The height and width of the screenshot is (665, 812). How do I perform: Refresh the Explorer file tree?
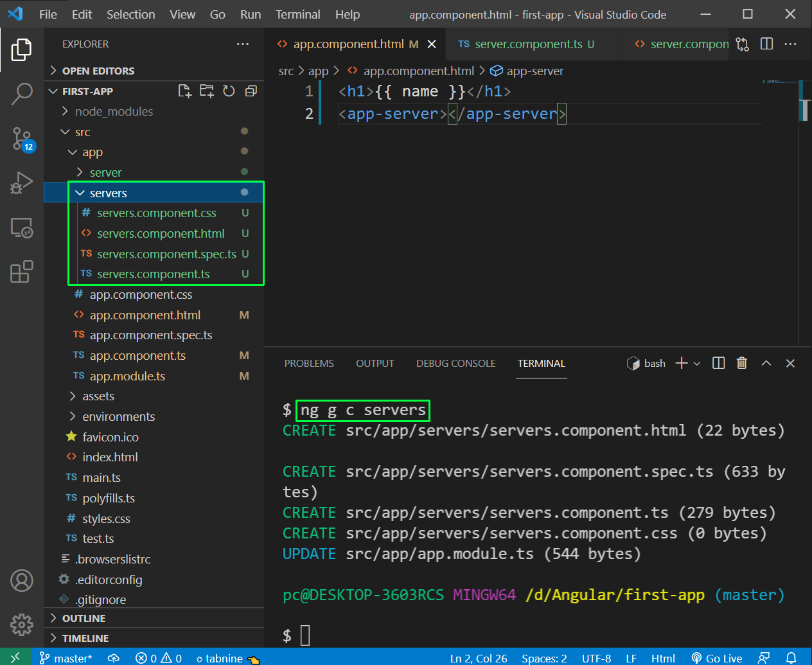[x=229, y=91]
